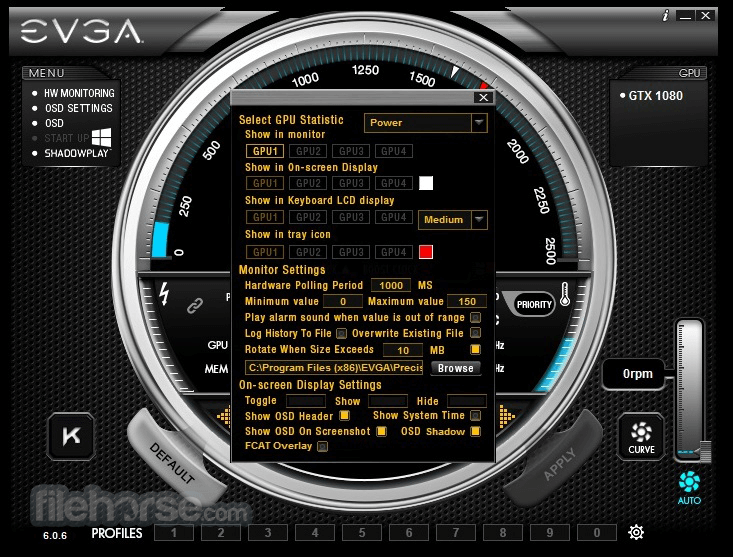Toggle OSD Shadow checkbox

[475, 431]
